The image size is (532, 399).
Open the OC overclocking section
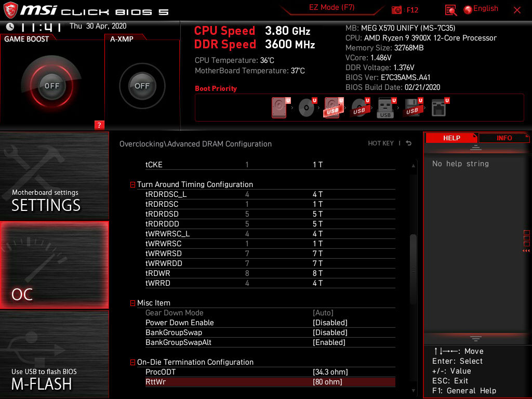[54, 265]
